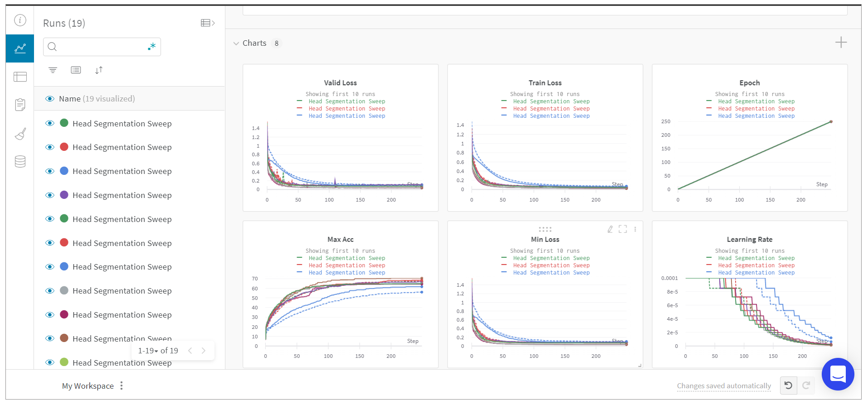Expand Min Loss chart to fullscreen
Viewport: 868px width, 405px height.
pyautogui.click(x=623, y=229)
